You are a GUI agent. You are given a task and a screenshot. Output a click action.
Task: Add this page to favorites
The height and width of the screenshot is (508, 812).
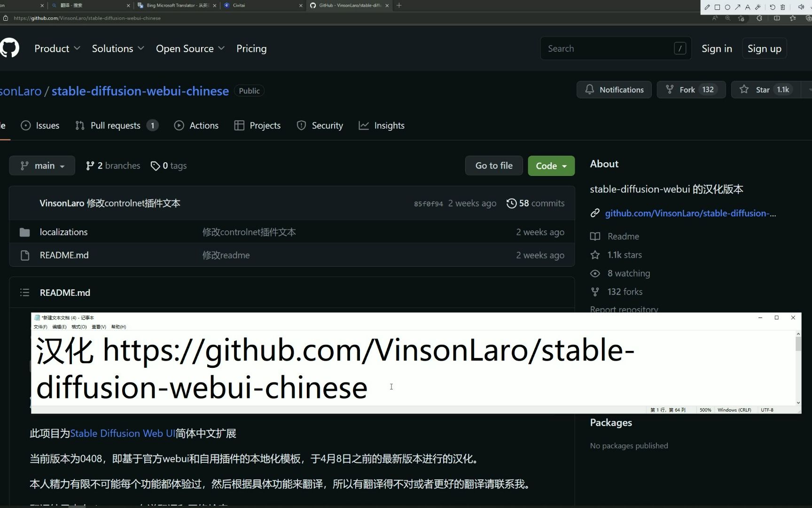click(x=742, y=18)
